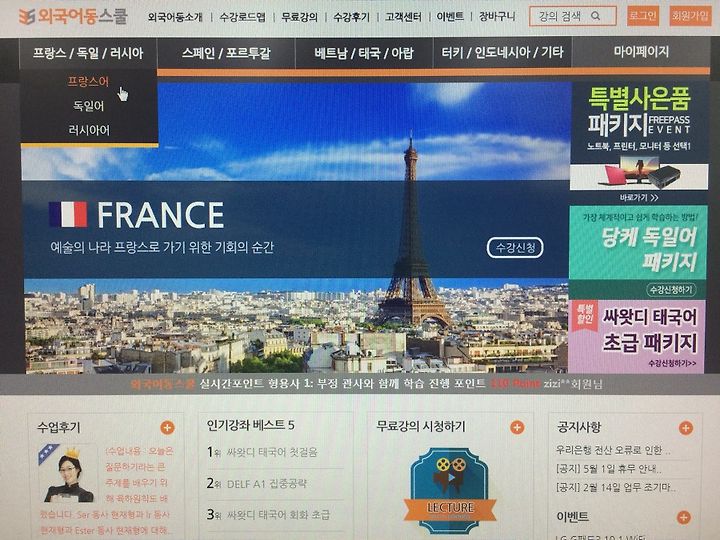Expand 터키 / 인도네시아 / 기타 category
This screenshot has width=720, height=540.
[x=502, y=52]
